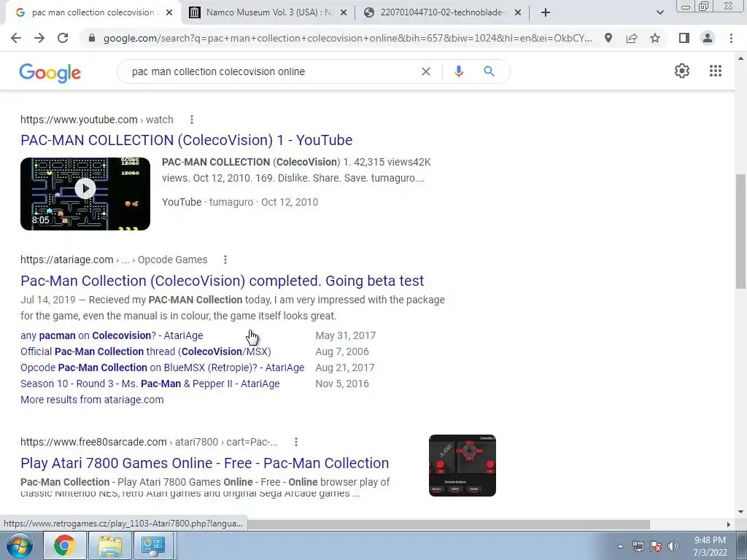Open the control panel taskbar icon
The image size is (747, 560).
tap(153, 545)
